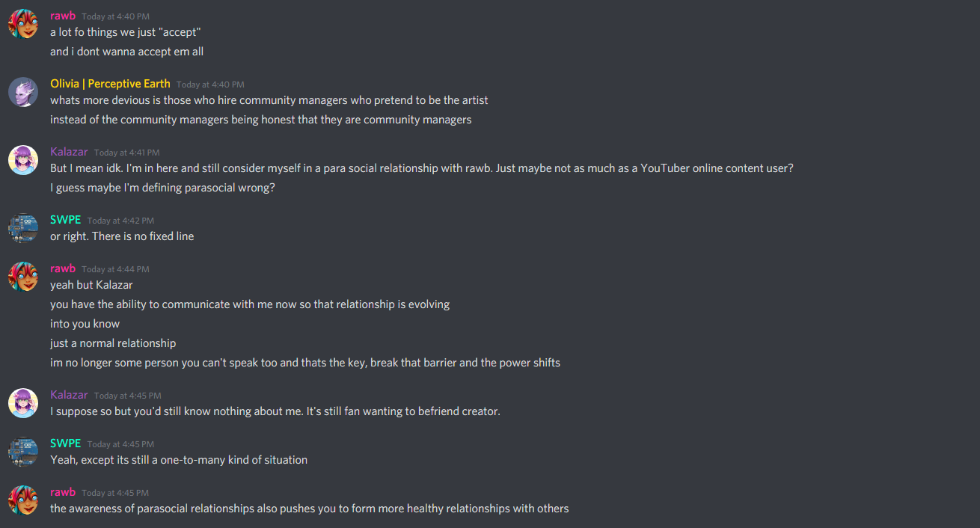Click the message 'or right. There is no fixed line'

coord(122,236)
